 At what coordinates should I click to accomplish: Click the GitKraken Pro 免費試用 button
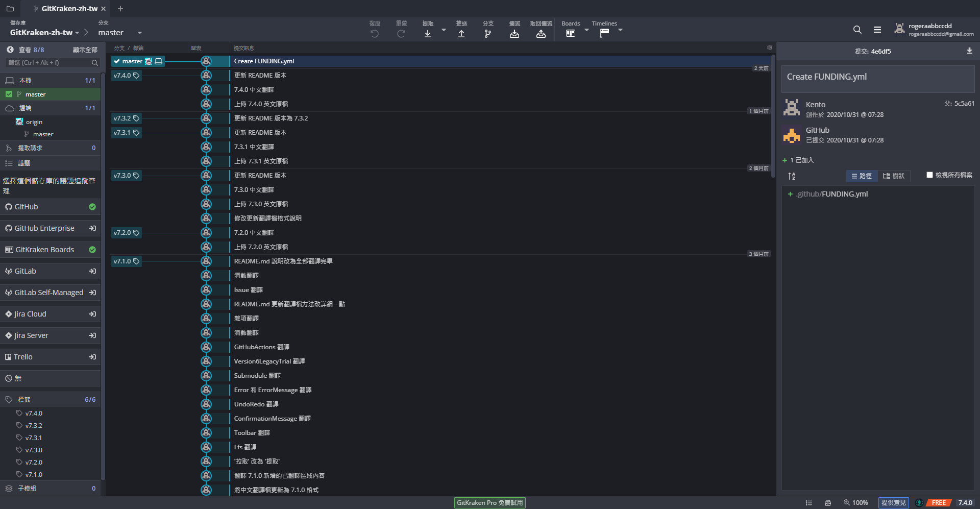click(490, 503)
